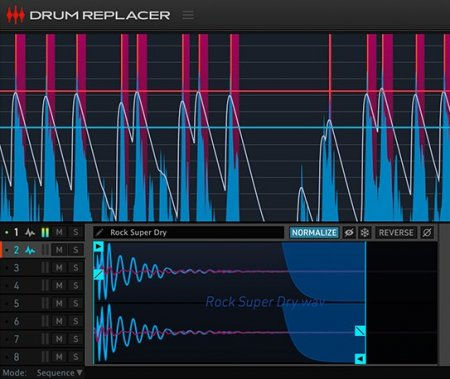Mute slot 1

(x=59, y=232)
